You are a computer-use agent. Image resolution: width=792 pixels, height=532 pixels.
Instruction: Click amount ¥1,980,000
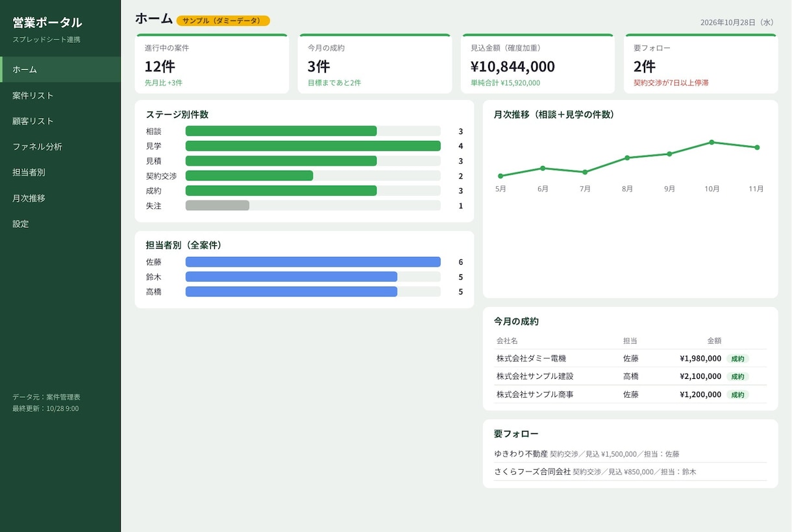point(700,358)
